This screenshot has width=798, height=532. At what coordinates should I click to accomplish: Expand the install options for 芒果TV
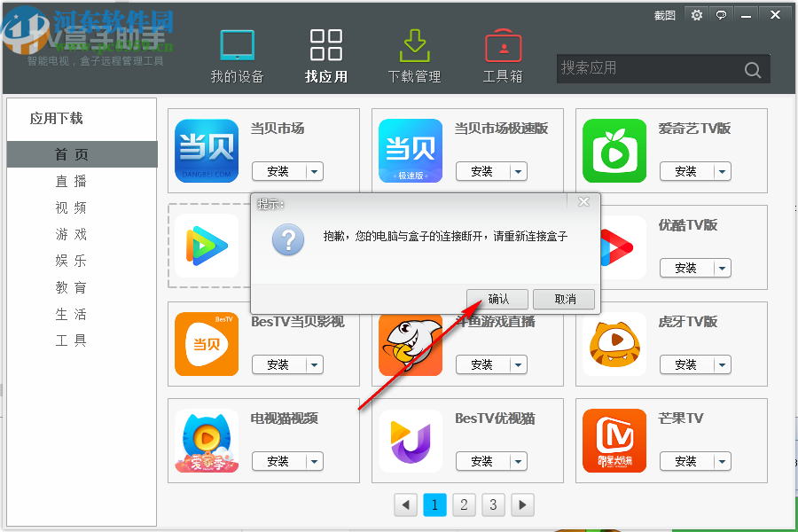coord(722,461)
